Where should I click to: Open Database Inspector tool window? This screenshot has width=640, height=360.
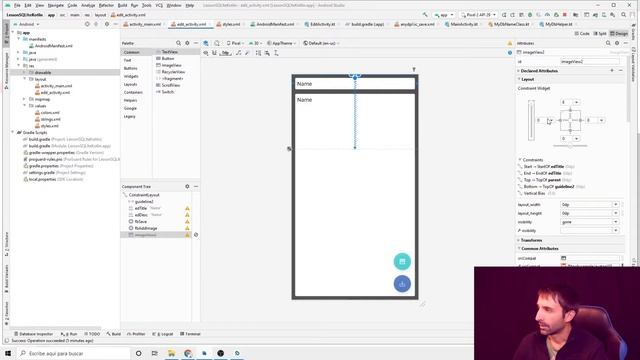(x=33, y=334)
